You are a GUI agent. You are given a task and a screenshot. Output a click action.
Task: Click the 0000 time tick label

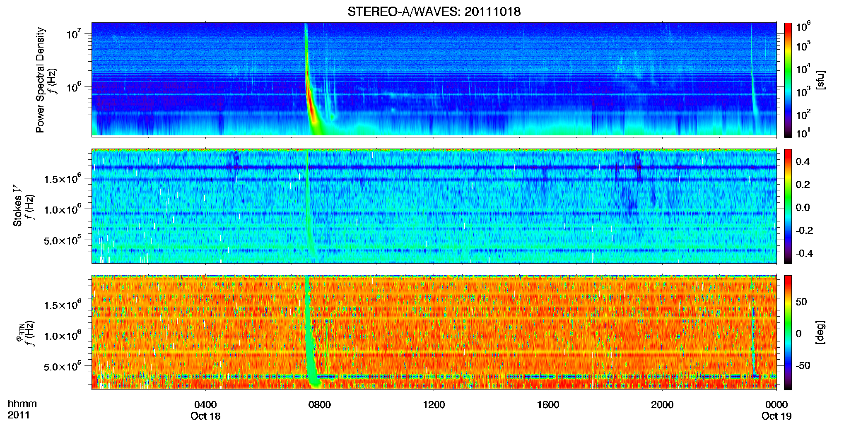point(776,404)
